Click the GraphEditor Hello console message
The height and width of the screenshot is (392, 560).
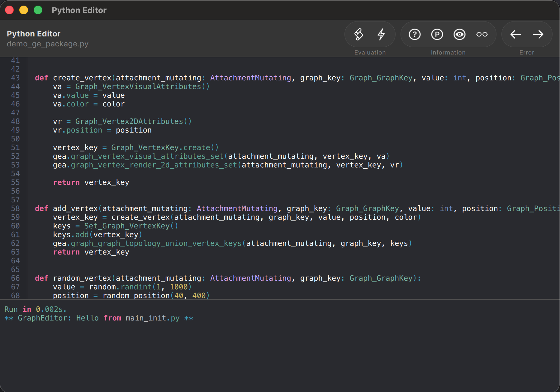(99, 318)
